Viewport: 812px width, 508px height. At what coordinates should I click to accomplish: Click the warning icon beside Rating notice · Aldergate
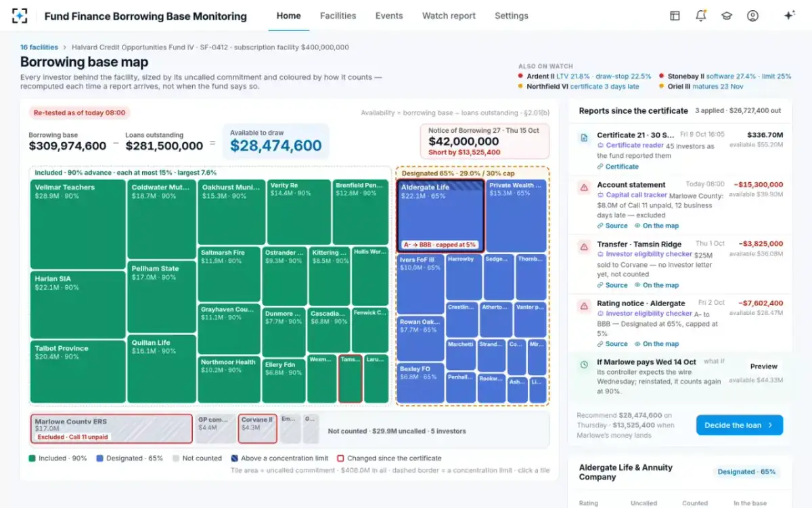point(584,306)
